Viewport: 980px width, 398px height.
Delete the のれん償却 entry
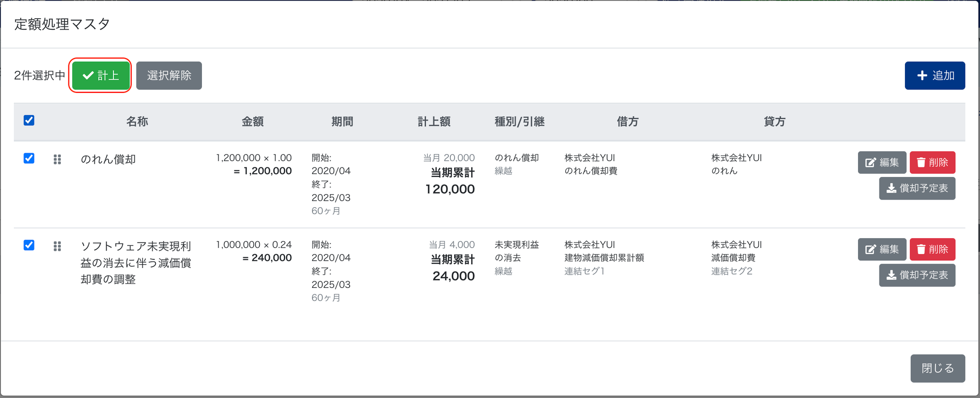(x=932, y=163)
